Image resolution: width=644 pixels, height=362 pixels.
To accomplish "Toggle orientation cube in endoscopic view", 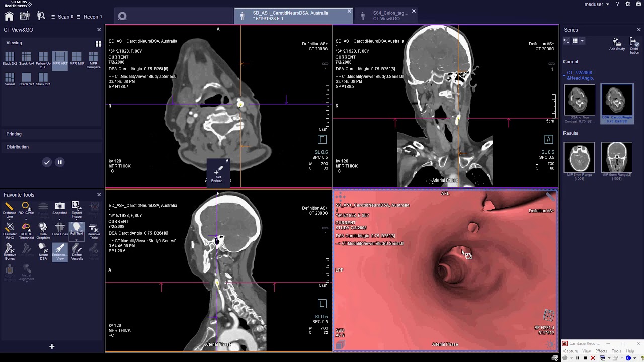I will coord(548,316).
